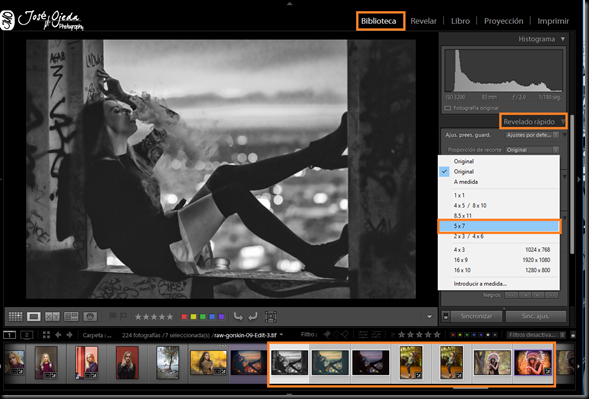This screenshot has width=589, height=399.
Task: Apply red color label in toolbar
Action: [x=184, y=317]
